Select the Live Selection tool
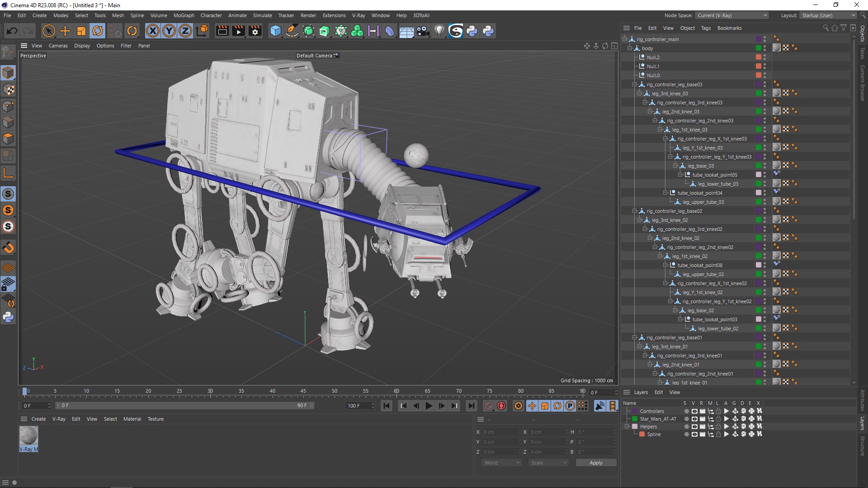 (x=48, y=31)
